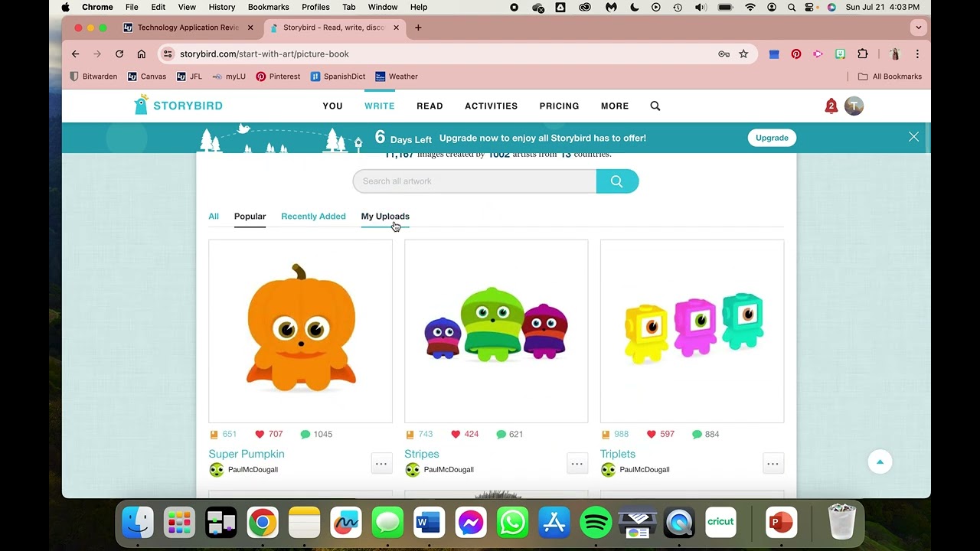Open Microsoft Word from the dock
The image size is (980, 551).
click(429, 523)
